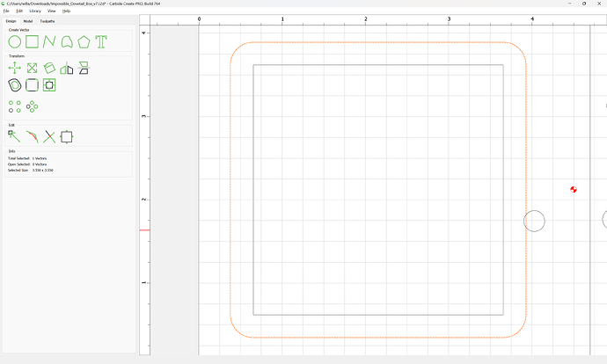Click the Flip horizontal-axis tool
607x364 pixels.
point(84,68)
